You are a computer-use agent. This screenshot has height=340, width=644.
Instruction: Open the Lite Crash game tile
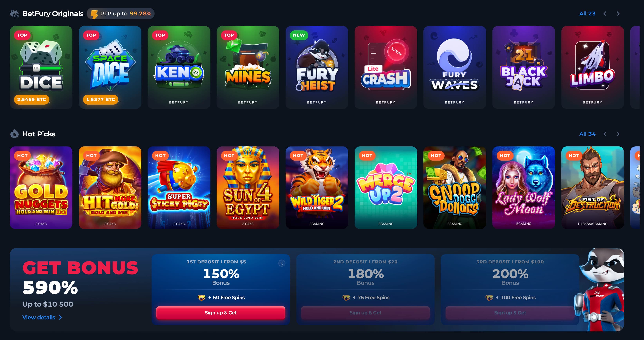coord(386,67)
